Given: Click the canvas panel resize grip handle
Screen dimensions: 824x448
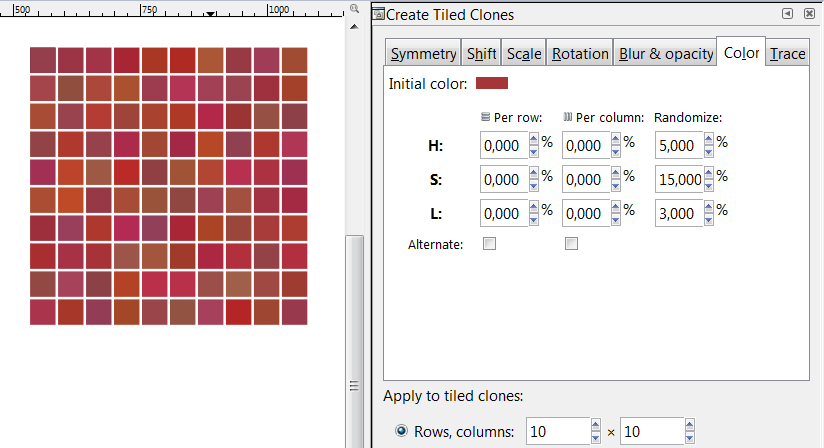Looking at the screenshot, I should click(354, 386).
